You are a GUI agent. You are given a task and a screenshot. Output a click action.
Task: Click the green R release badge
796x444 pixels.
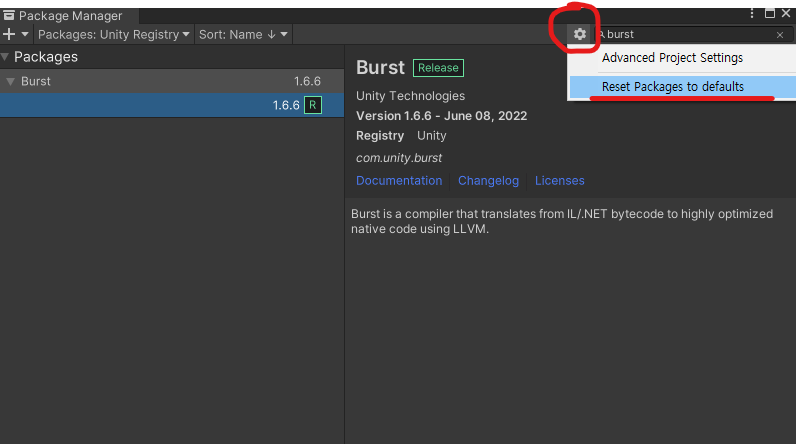tap(312, 105)
